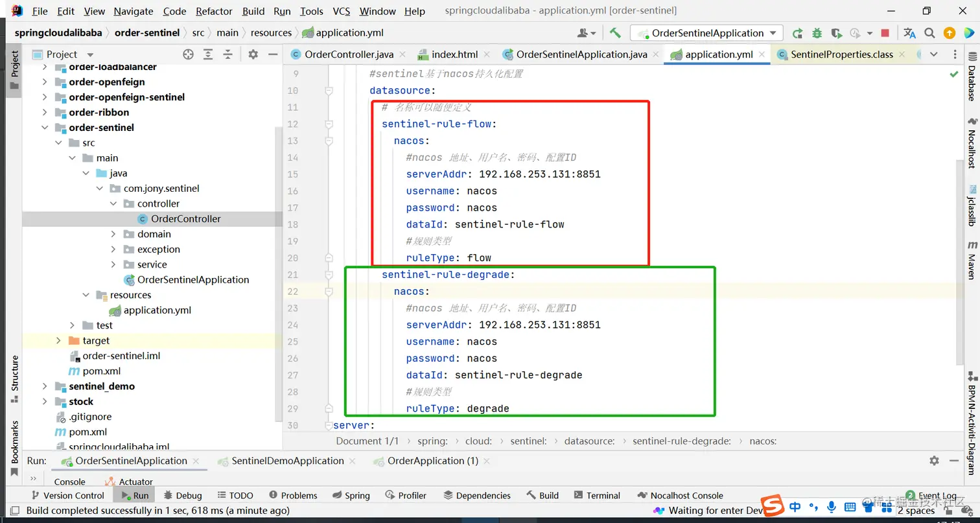Open Project panel settings gear
The height and width of the screenshot is (523, 980).
253,54
